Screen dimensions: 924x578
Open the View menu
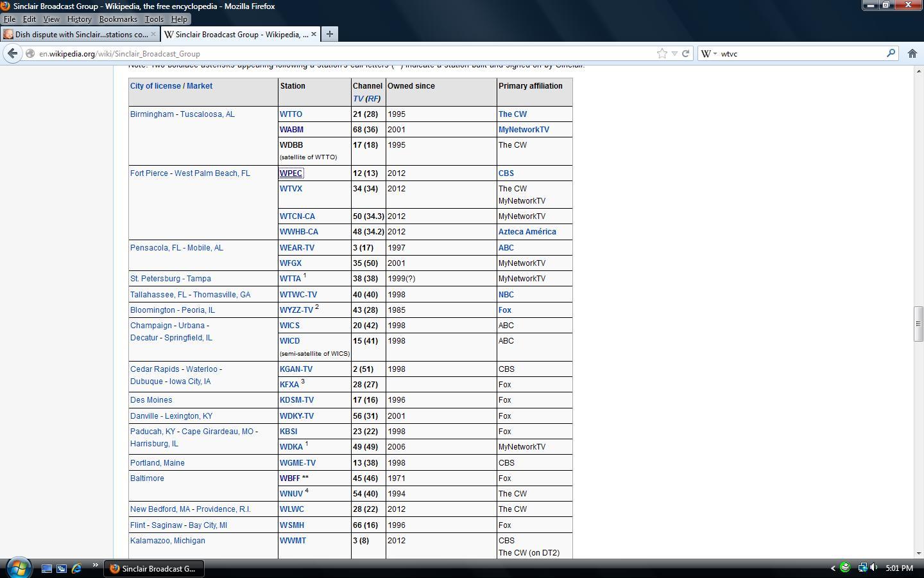coord(51,19)
